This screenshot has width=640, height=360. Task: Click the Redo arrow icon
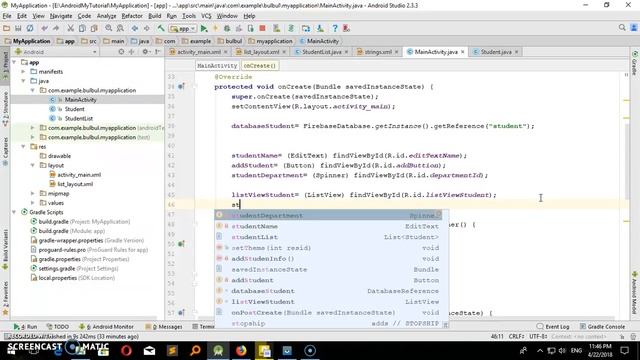(x=56, y=28)
